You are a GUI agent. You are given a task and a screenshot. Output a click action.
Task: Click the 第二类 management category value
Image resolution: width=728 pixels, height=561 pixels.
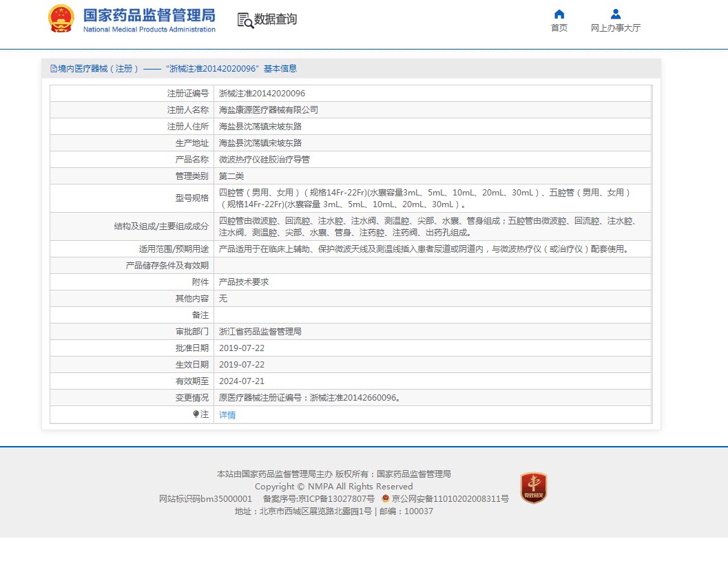(231, 176)
